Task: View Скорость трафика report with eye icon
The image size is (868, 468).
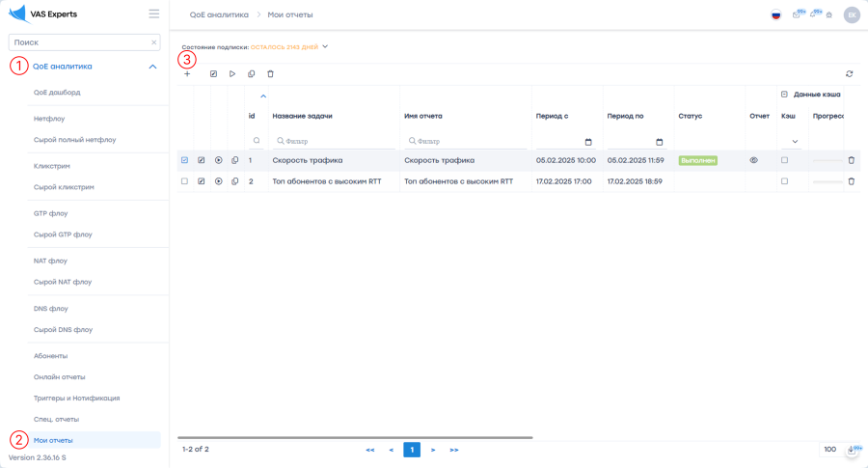Action: 754,160
